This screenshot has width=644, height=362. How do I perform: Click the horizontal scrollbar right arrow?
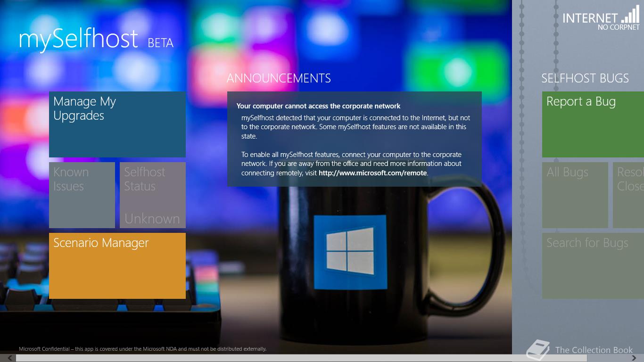[634, 358]
